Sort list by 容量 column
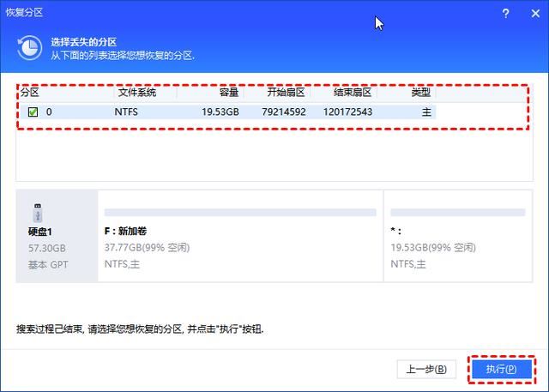Viewport: 549px width, 392px height. (228, 93)
